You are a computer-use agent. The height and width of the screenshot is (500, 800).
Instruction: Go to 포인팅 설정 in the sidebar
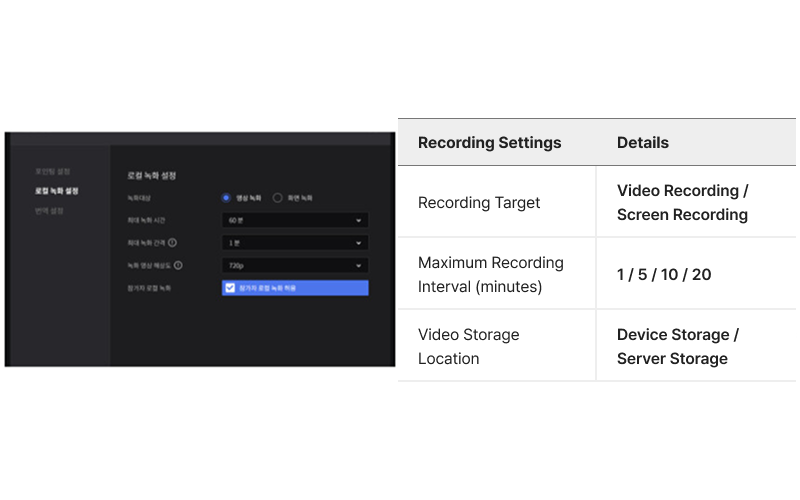click(52, 171)
